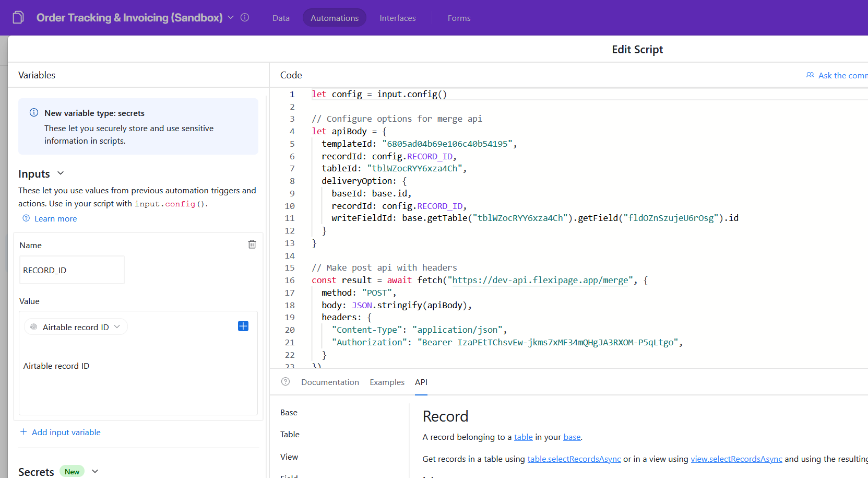The height and width of the screenshot is (478, 868).
Task: Select Base in API sidebar
Action: (x=289, y=412)
